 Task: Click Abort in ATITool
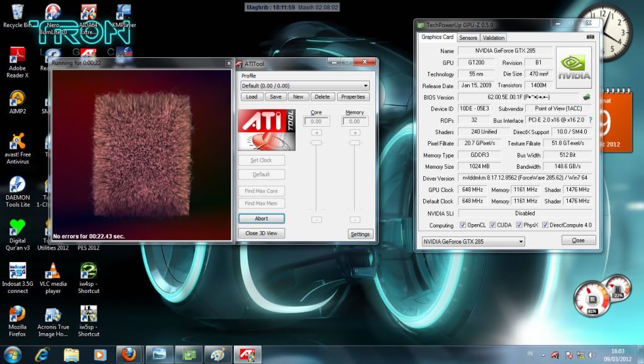click(x=261, y=219)
